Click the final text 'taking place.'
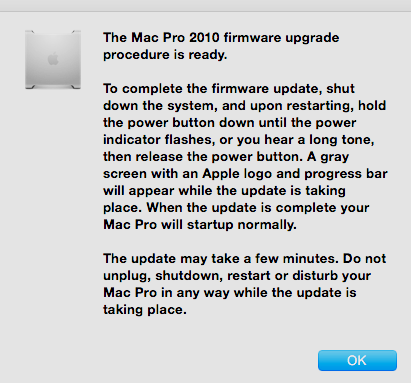411x383 pixels. click(145, 310)
